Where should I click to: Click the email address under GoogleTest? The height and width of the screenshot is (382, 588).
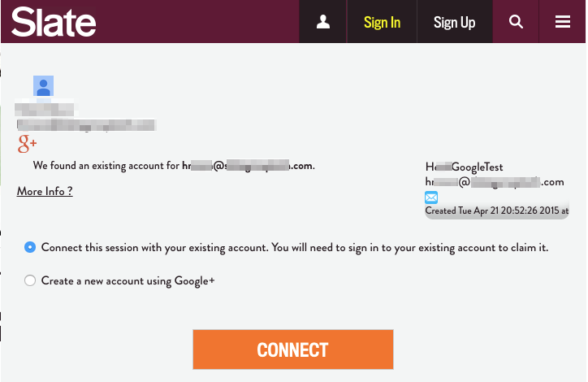tap(494, 182)
